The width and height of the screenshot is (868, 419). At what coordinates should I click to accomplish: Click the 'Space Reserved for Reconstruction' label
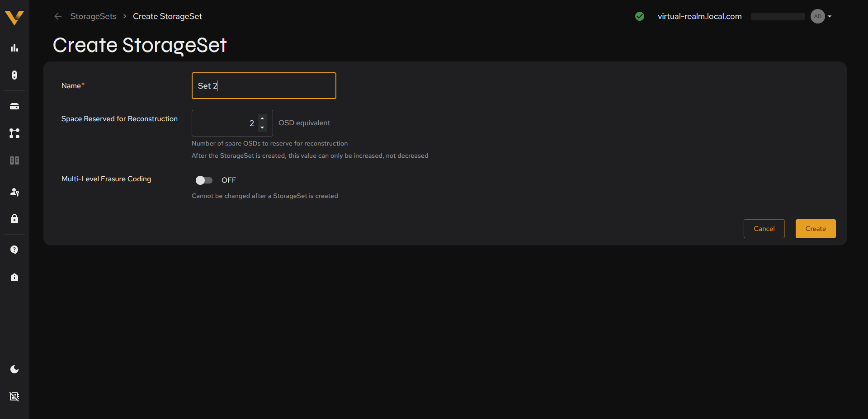click(x=119, y=119)
